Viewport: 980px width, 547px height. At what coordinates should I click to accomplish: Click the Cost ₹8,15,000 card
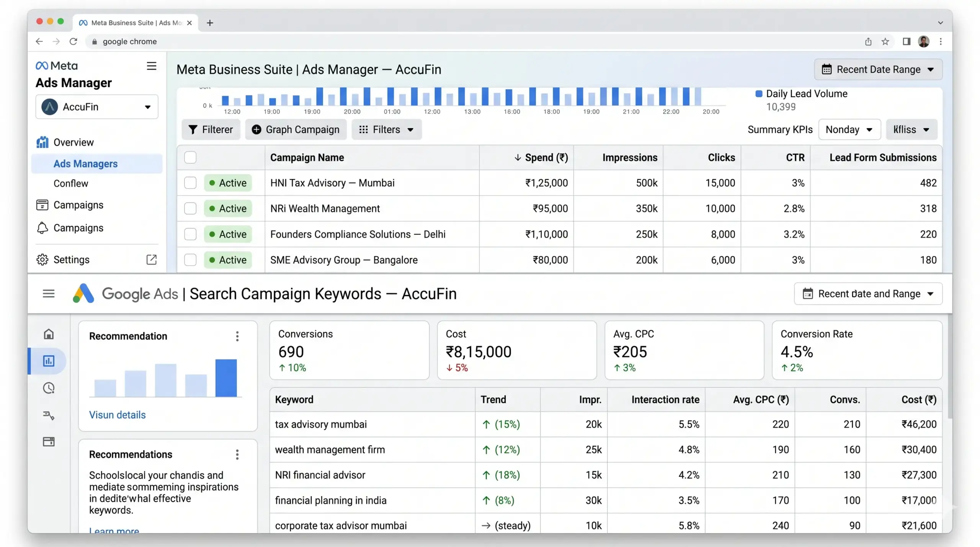[x=517, y=350]
